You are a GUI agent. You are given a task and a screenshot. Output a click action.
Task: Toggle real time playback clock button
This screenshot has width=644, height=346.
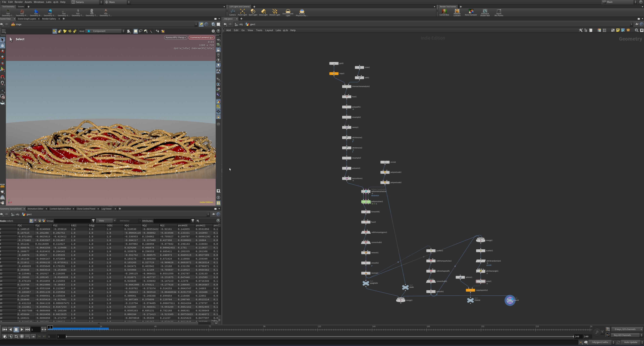click(x=22, y=336)
